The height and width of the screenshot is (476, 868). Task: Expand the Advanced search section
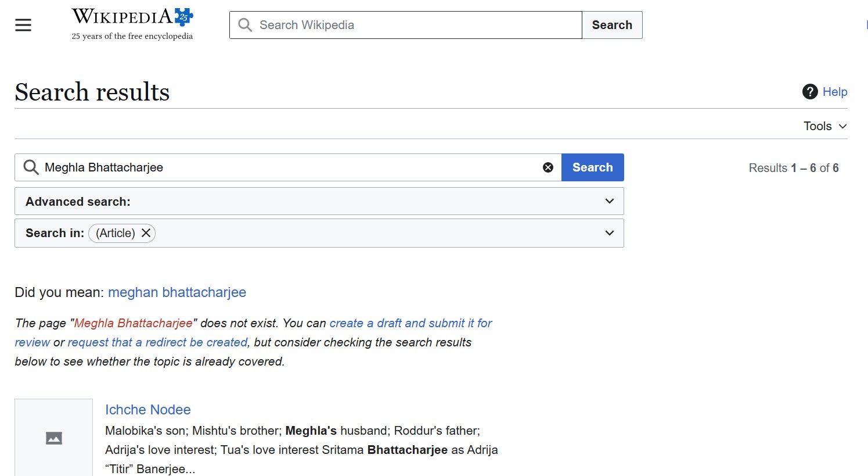click(x=609, y=201)
